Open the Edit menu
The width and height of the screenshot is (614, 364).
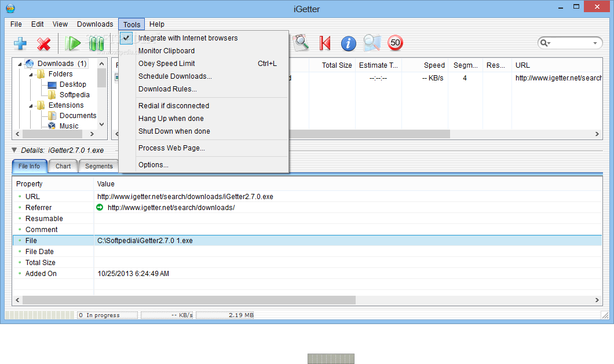click(x=37, y=24)
